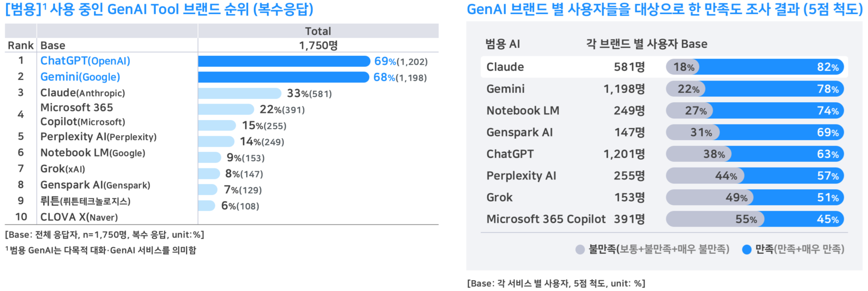Screen dimensions: 868x291
Task: Click Claude's 82% satisfied bar segment
Action: click(771, 67)
